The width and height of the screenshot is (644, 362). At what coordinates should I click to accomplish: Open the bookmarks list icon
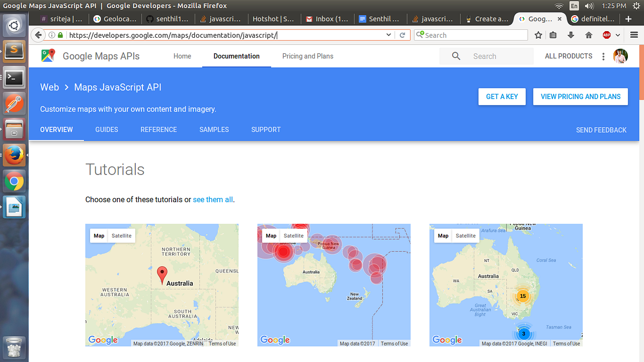(553, 35)
